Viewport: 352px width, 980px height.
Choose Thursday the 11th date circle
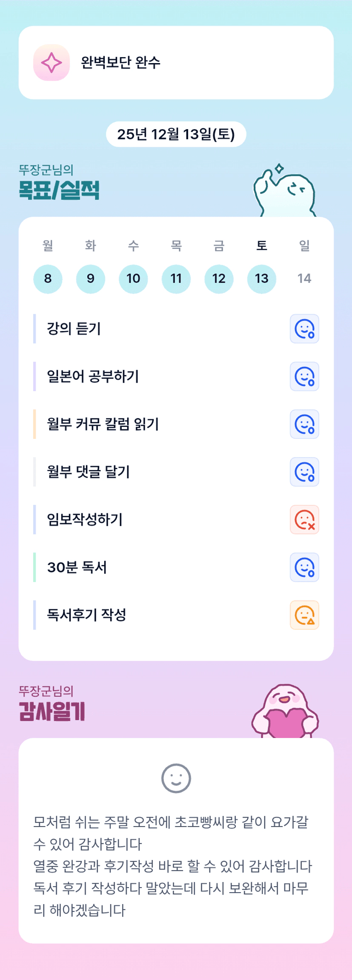coord(176,279)
